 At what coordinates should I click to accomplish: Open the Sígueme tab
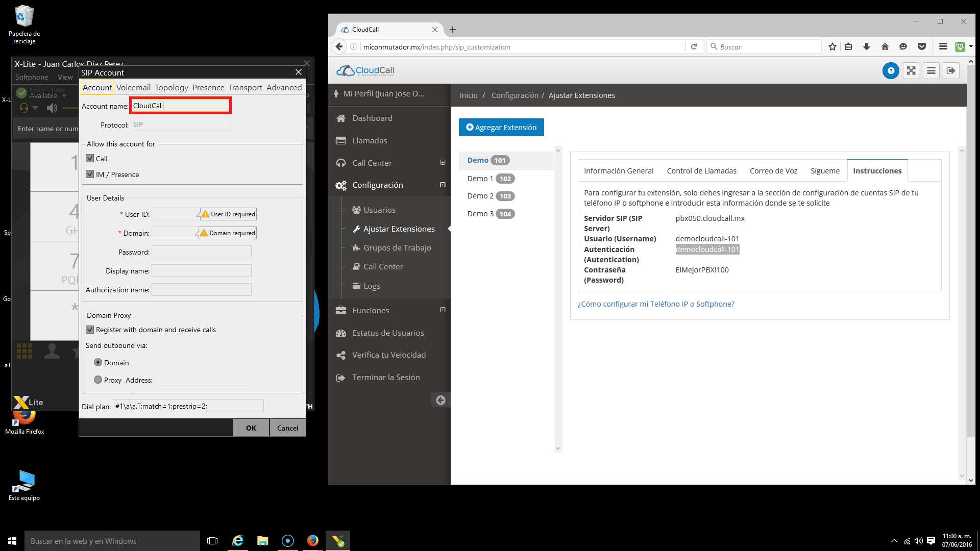[825, 171]
